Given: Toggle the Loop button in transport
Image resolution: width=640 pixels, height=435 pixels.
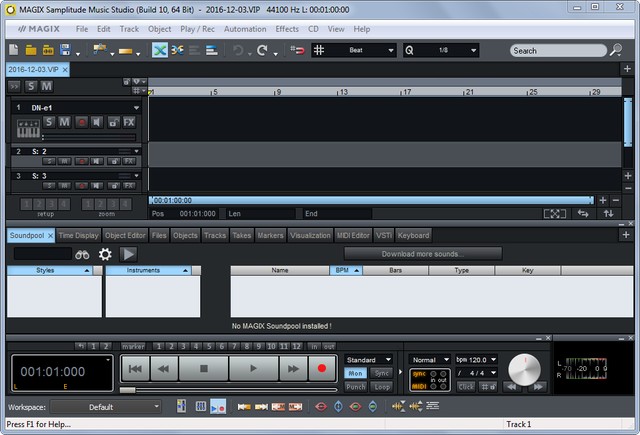Looking at the screenshot, I should (382, 386).
